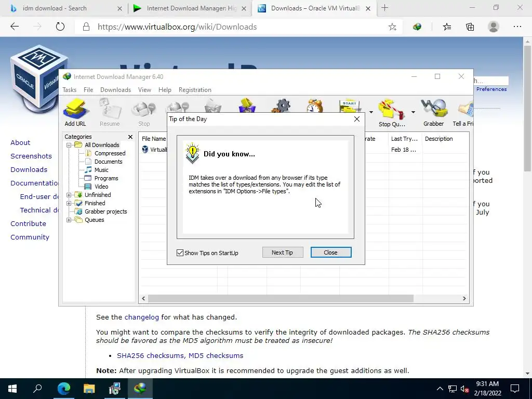
Task: Open the Downloads menu in IDM
Action: click(115, 90)
